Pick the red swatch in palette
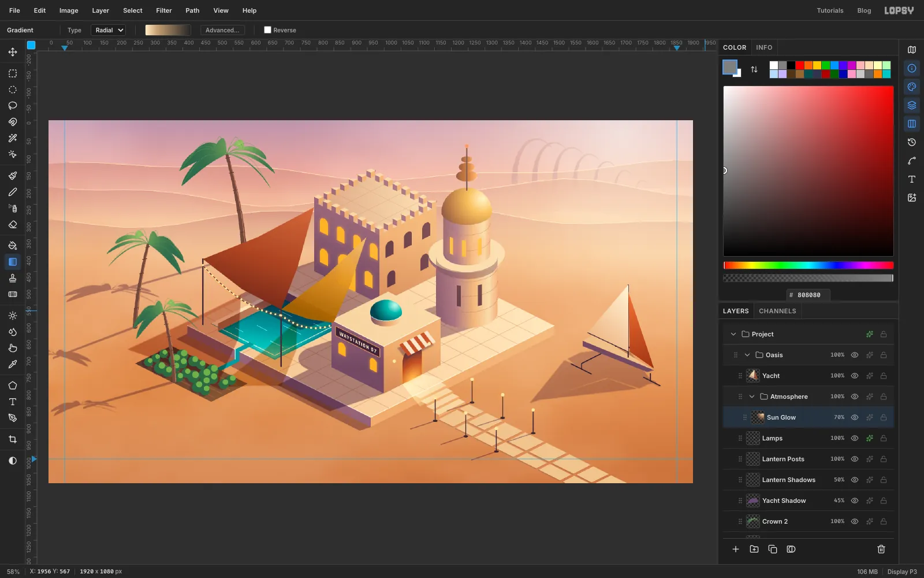The image size is (924, 578). 800,65
